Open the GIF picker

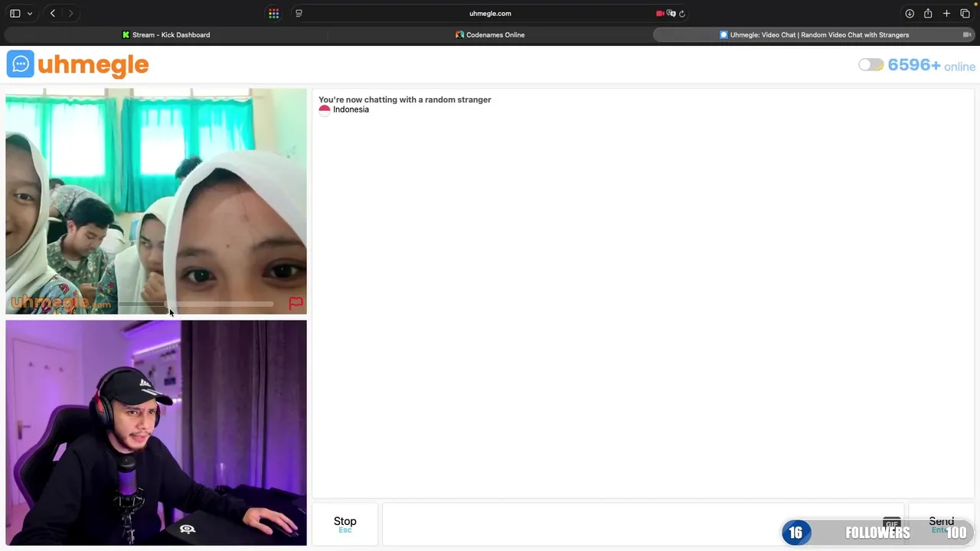pos(891,523)
